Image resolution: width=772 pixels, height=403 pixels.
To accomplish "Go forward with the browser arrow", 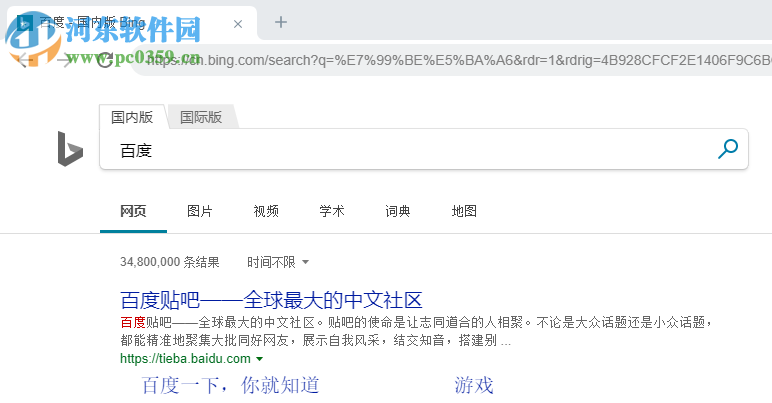I will [x=64, y=61].
